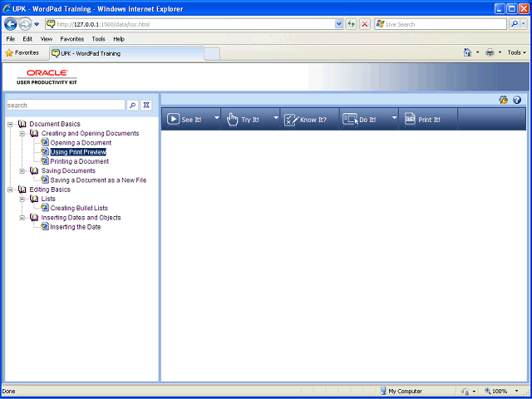Screen dimensions: 532x399
Task: Click the search magnifier button beside search field
Action: (x=133, y=106)
